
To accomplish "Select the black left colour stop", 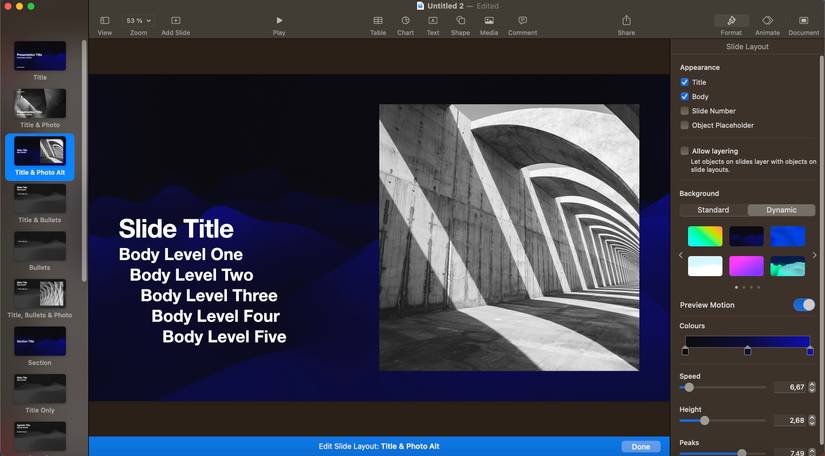I will point(685,351).
